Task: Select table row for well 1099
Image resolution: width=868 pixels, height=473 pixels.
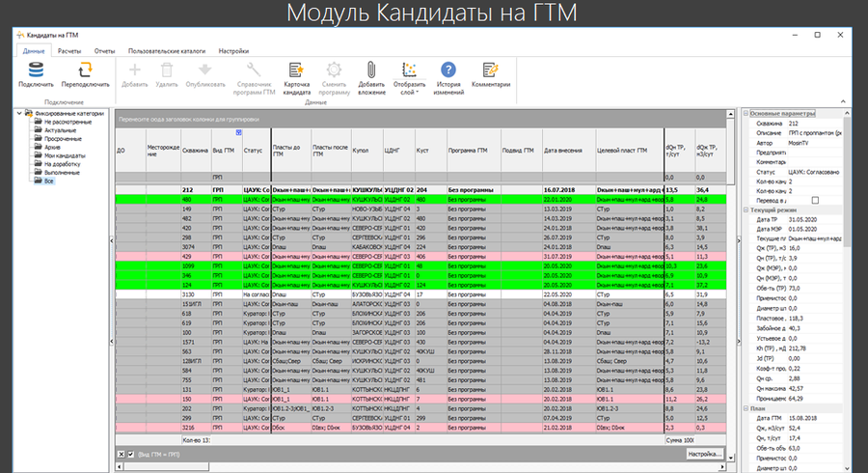Action: click(420, 265)
